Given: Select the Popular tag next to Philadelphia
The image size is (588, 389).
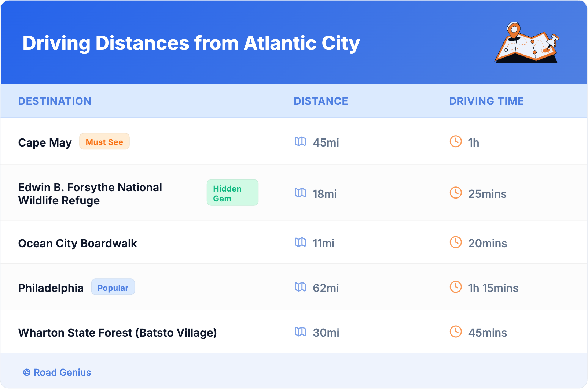Looking at the screenshot, I should tap(113, 288).
